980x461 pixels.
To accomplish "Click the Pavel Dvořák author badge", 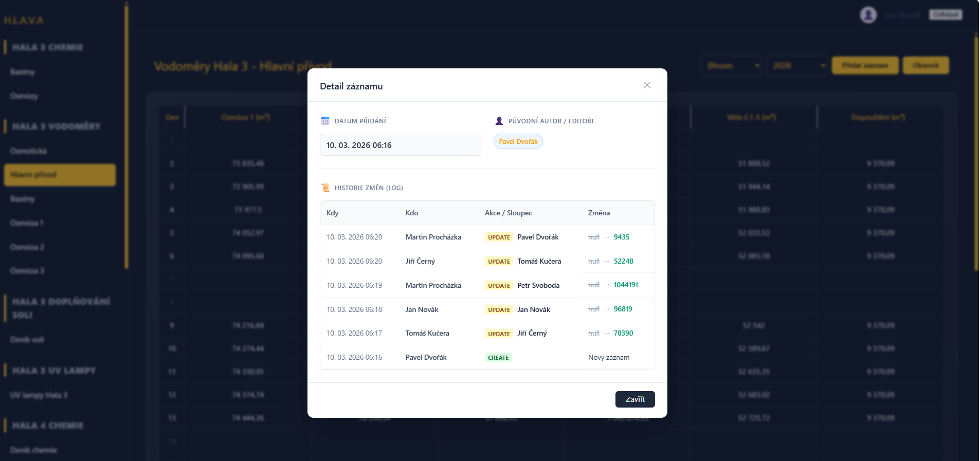I will (518, 141).
